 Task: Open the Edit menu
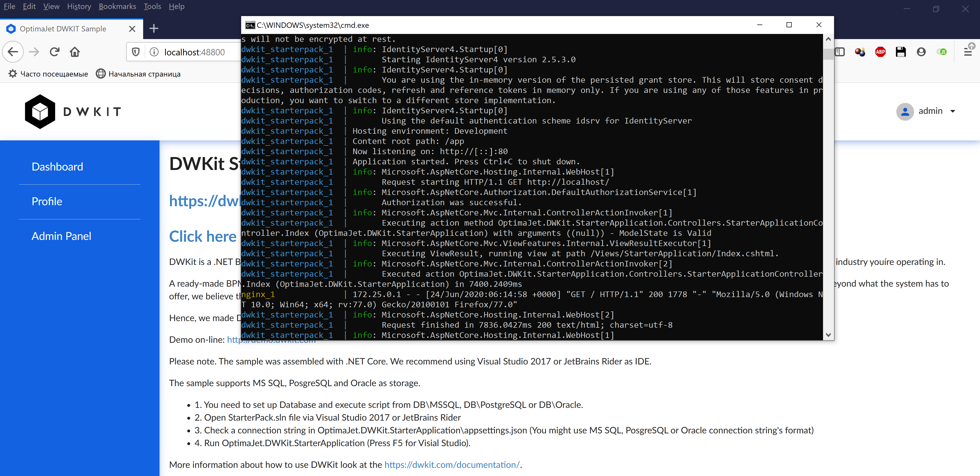click(x=29, y=6)
